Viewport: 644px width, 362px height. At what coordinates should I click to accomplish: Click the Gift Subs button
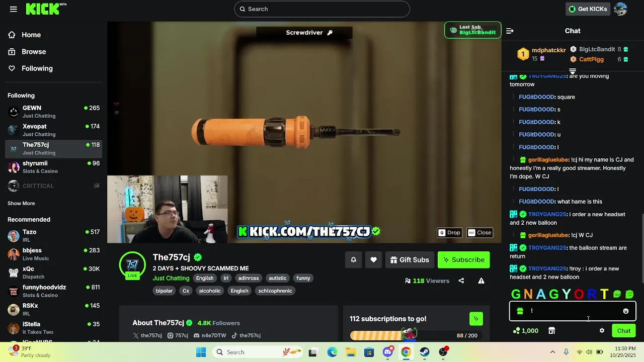pos(410,260)
